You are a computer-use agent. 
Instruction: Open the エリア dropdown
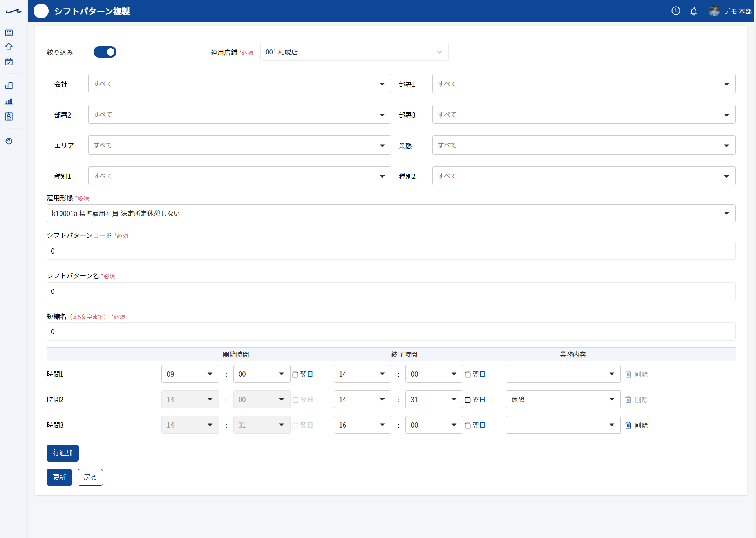point(239,145)
